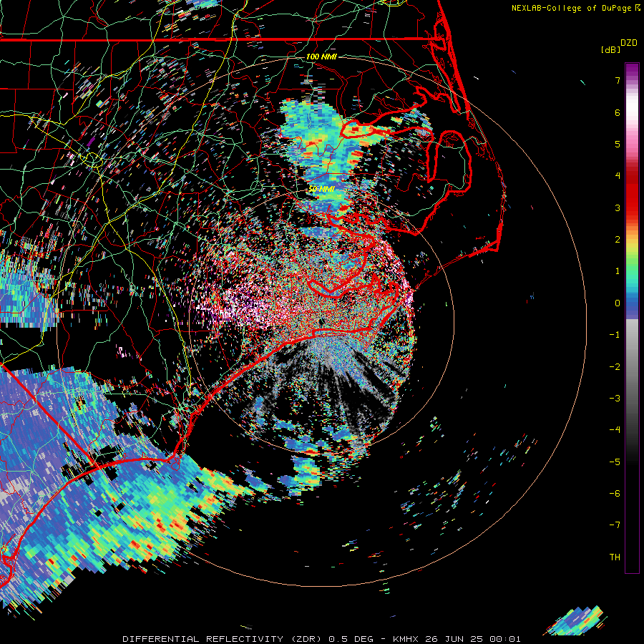The height and width of the screenshot is (644, 644).
Task: Click the '26 JUN 25 00:01' timestamp
Action: click(473, 639)
